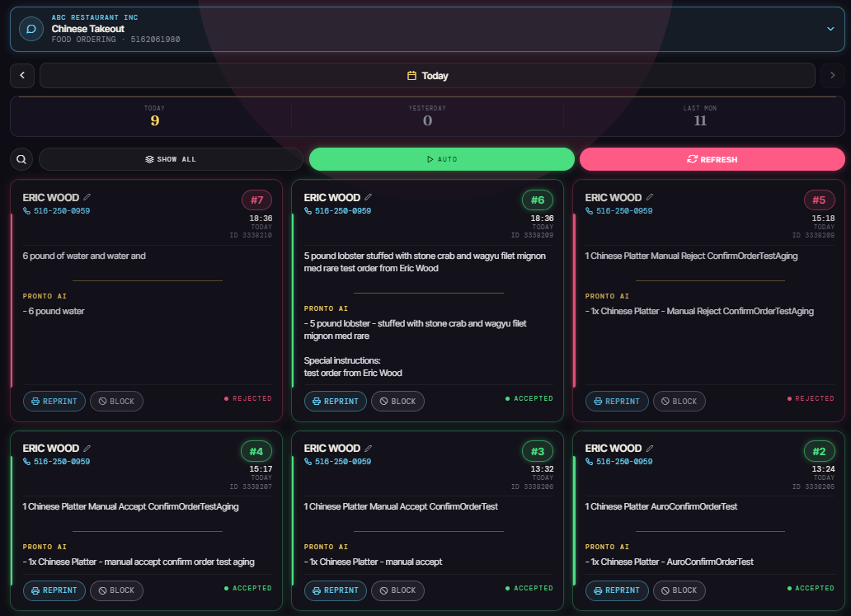Expand the restaurant selector chevron

pyautogui.click(x=830, y=29)
